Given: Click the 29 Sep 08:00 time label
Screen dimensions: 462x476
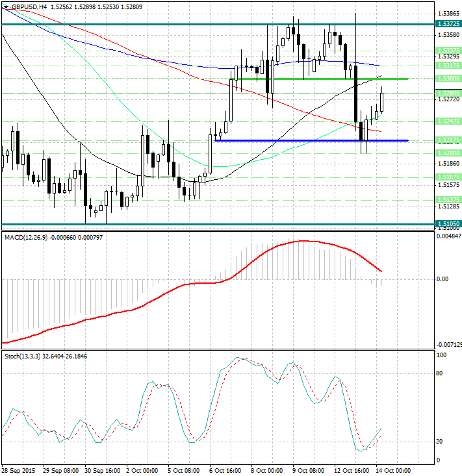Looking at the screenshot, I should pyautogui.click(x=60, y=471).
